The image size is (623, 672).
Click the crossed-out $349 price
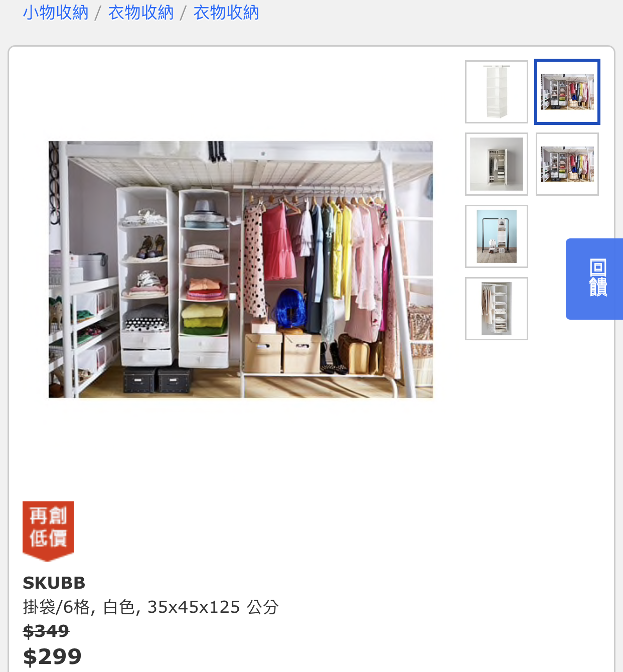tap(46, 631)
